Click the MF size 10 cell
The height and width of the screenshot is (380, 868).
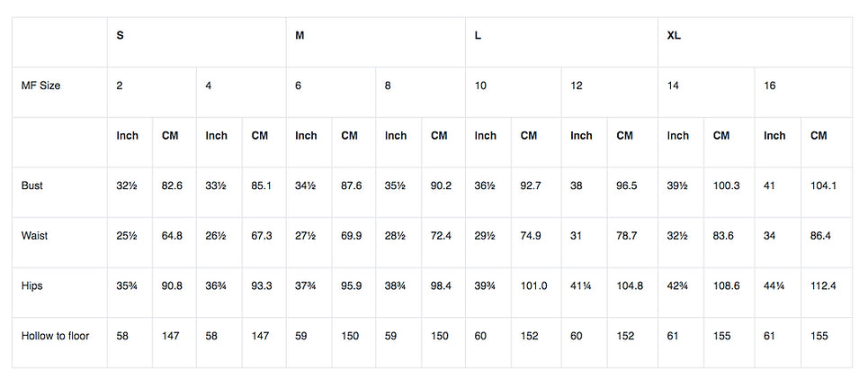[514, 93]
